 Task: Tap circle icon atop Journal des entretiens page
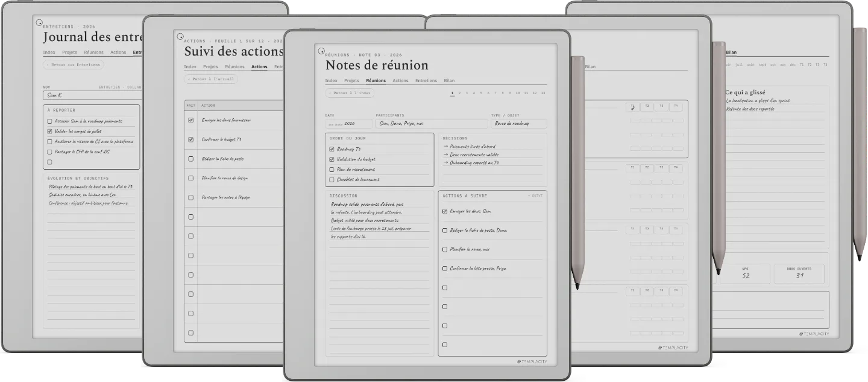(x=39, y=23)
